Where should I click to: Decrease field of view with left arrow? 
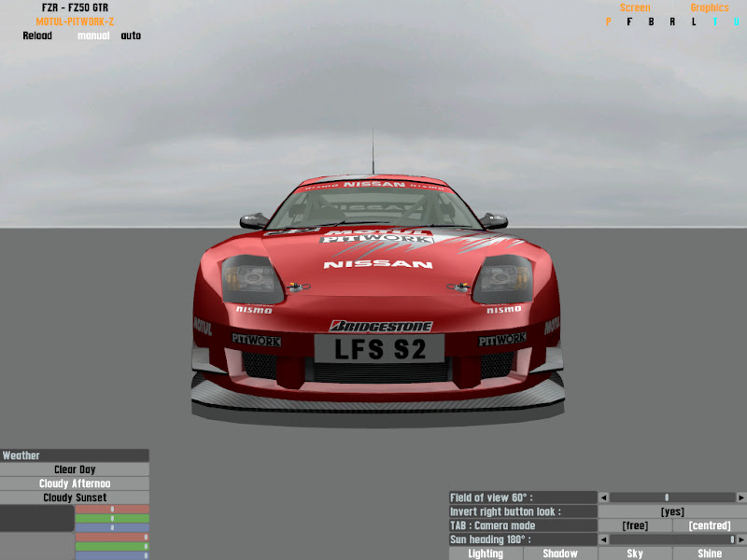[603, 497]
